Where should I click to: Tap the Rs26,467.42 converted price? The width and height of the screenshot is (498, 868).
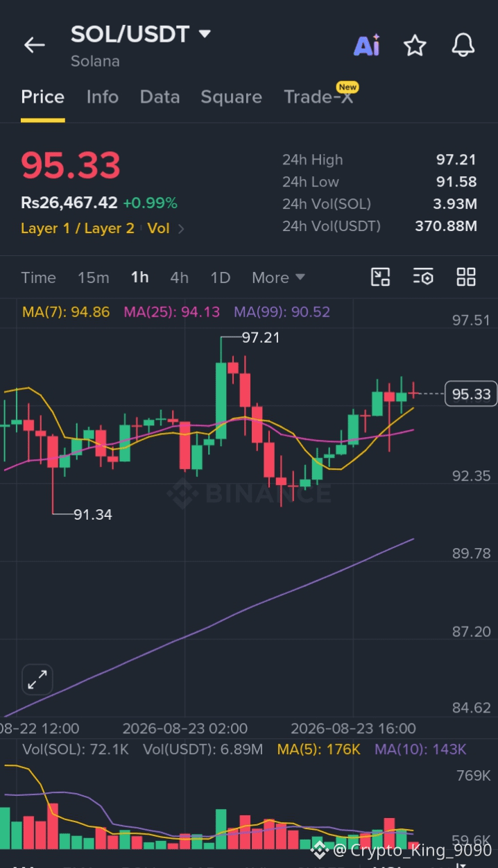coord(69,203)
